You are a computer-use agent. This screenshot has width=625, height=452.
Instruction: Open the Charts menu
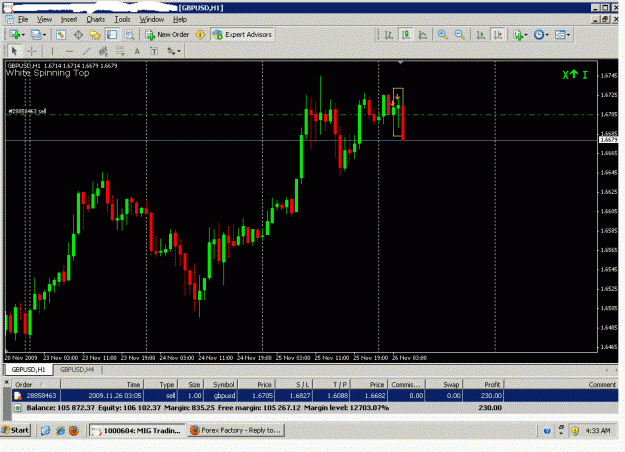point(96,20)
